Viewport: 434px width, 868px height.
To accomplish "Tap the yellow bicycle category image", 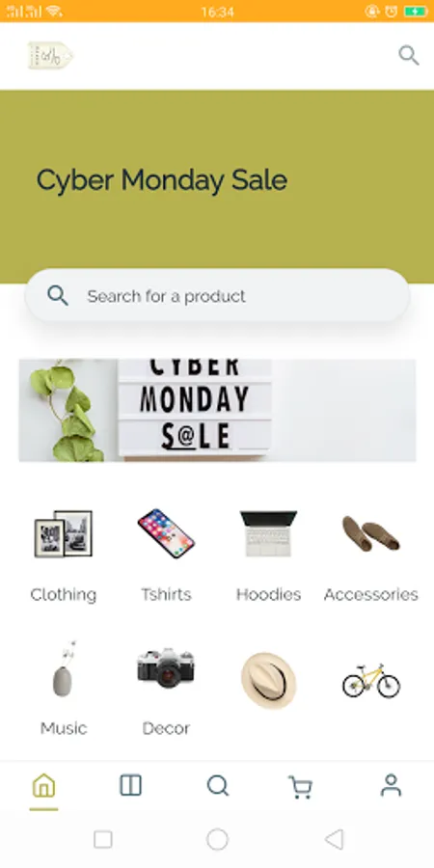I will [x=371, y=680].
